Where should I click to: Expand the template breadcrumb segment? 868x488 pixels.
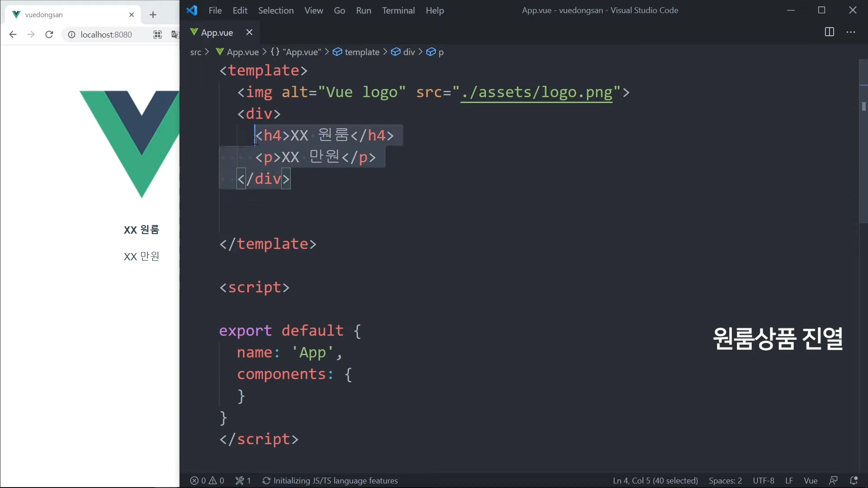pyautogui.click(x=362, y=52)
